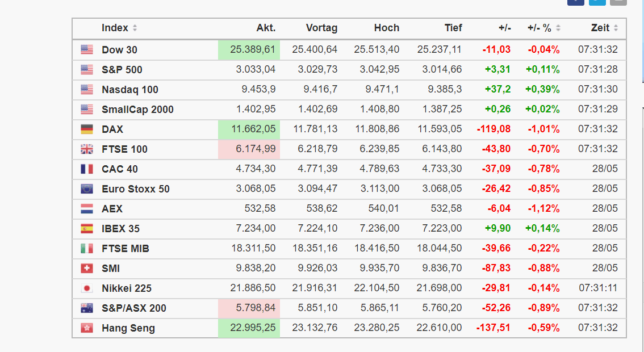Sort by the Zeit column arrows
The height and width of the screenshot is (352, 644).
click(616, 28)
